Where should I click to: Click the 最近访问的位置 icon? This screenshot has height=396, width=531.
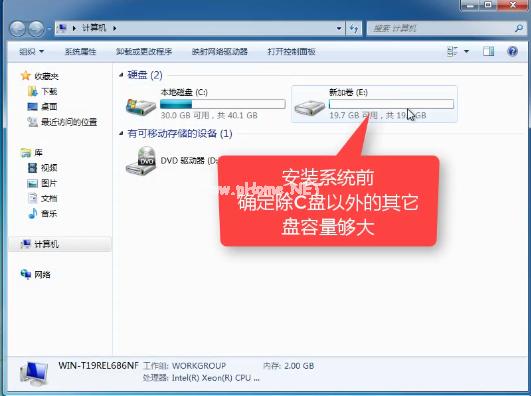pos(33,122)
